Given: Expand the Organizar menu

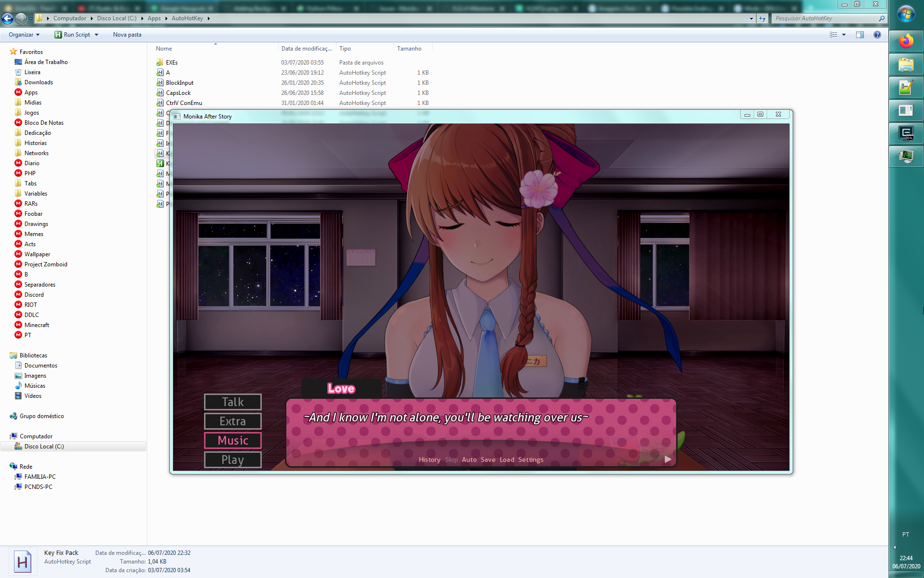Looking at the screenshot, I should click(x=24, y=35).
